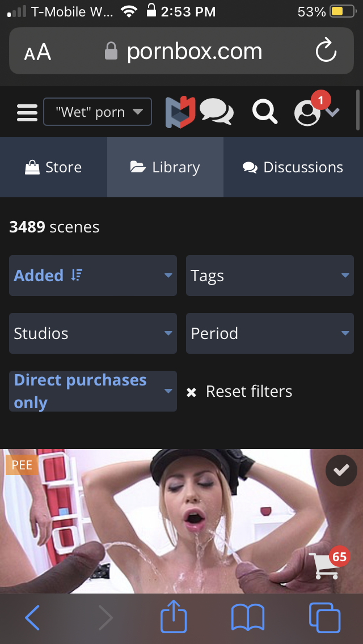The image size is (363, 644).
Task: Open the hamburger navigation menu
Action: [x=27, y=112]
